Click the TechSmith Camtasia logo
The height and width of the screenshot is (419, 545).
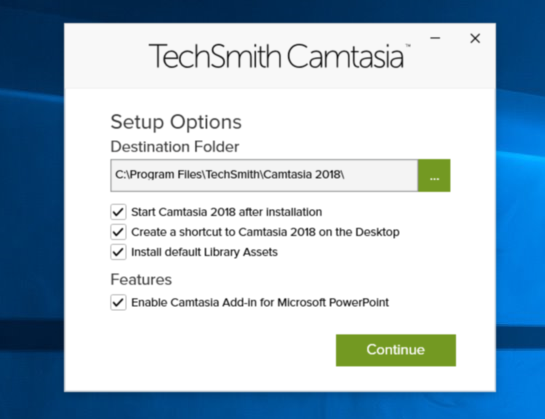276,56
